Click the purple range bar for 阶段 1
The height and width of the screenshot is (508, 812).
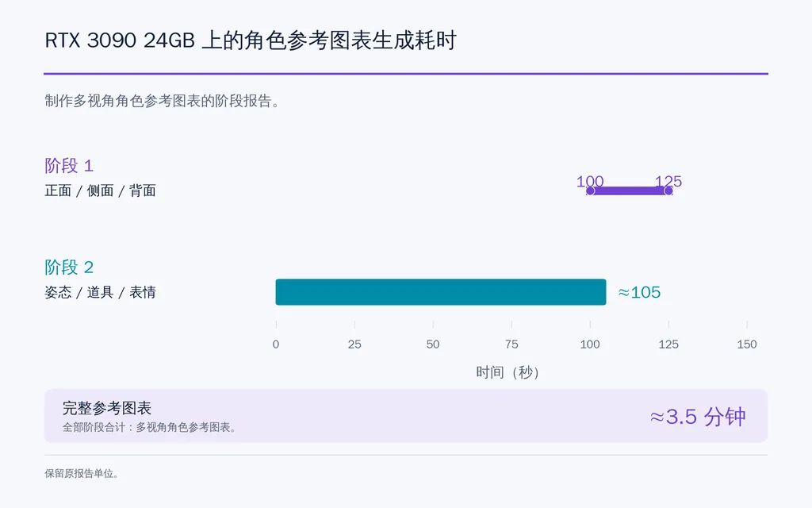point(629,190)
